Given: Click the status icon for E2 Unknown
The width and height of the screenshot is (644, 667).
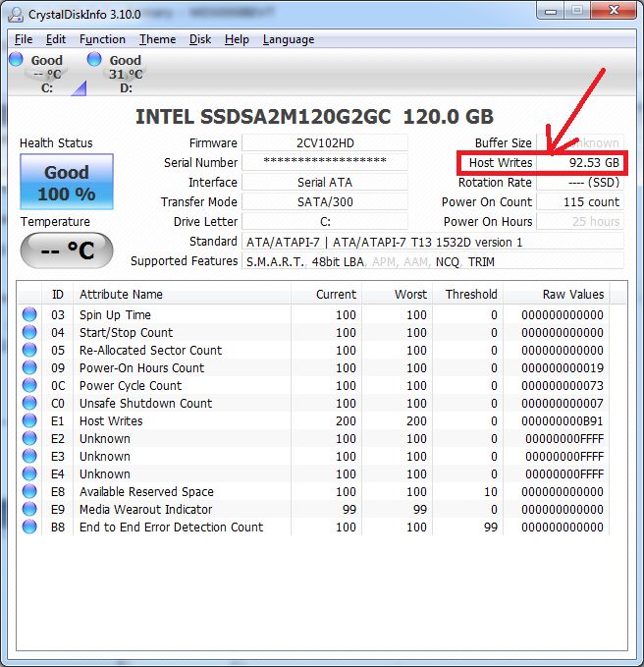Looking at the screenshot, I should pyautogui.click(x=29, y=438).
